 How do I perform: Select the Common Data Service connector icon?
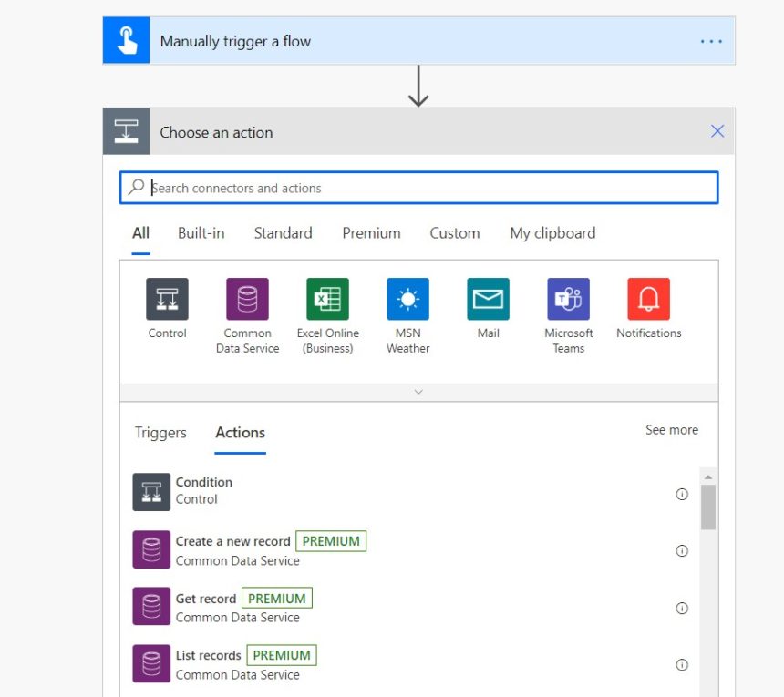click(247, 299)
